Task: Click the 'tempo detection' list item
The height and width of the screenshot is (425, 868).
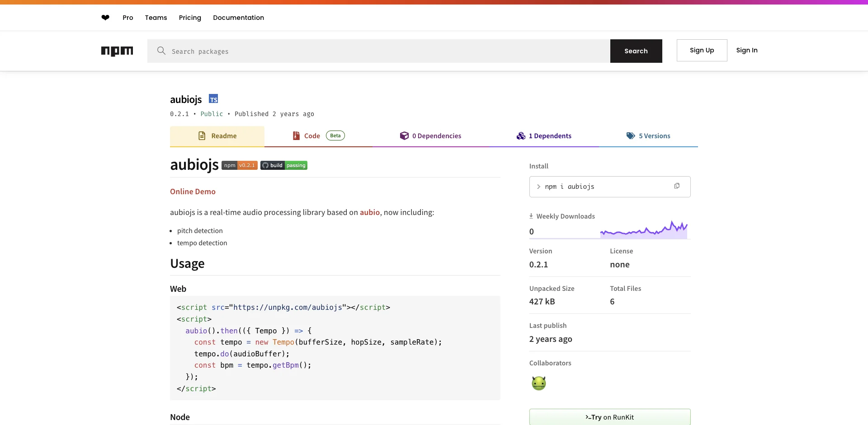Action: [x=202, y=243]
